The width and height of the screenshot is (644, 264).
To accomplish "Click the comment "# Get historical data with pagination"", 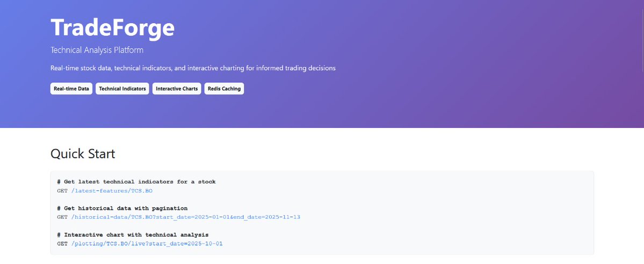I will [x=122, y=209].
